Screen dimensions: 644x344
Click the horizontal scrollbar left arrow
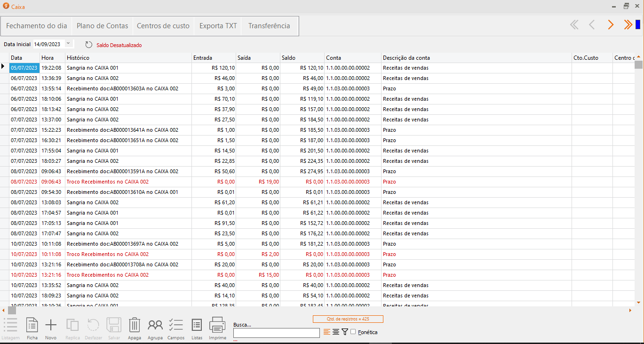coord(4,311)
